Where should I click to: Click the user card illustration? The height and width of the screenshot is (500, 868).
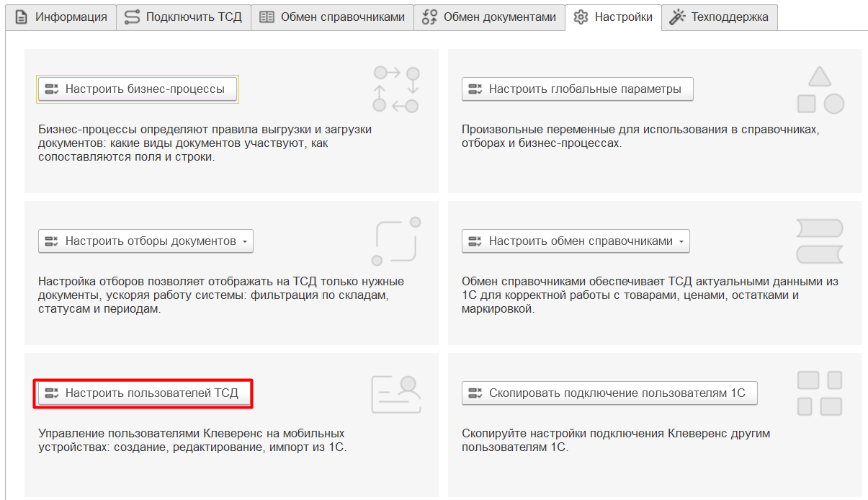click(396, 393)
